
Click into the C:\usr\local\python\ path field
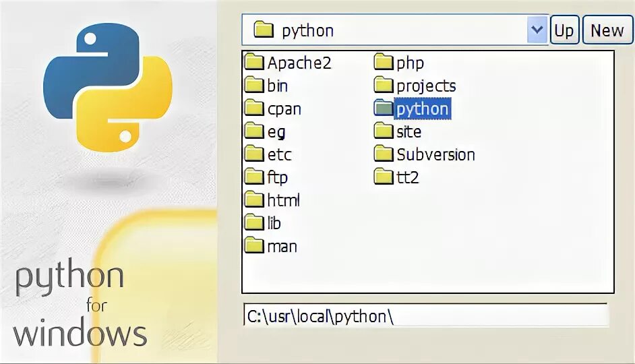(x=425, y=315)
